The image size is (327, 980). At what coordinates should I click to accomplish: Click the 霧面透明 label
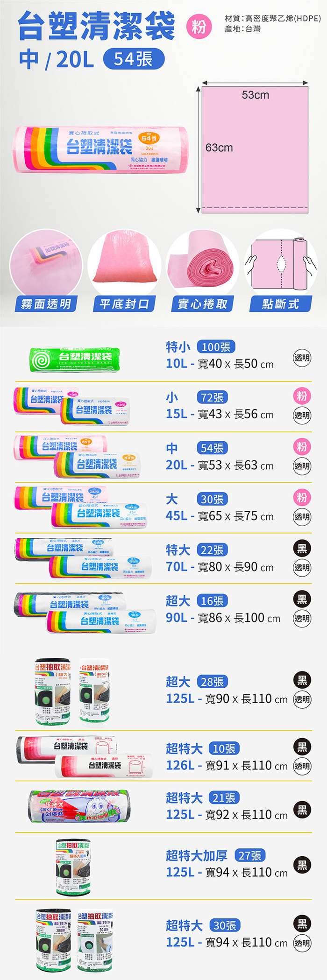(x=46, y=304)
